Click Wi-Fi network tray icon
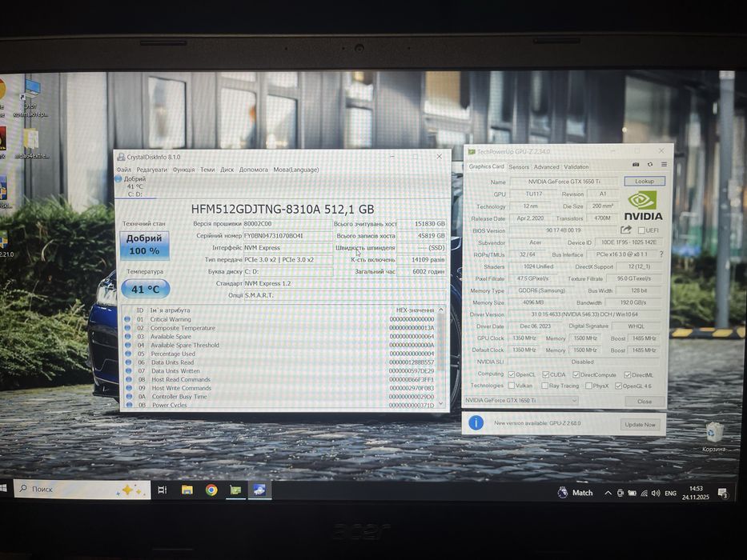This screenshot has width=747, height=560. (644, 494)
